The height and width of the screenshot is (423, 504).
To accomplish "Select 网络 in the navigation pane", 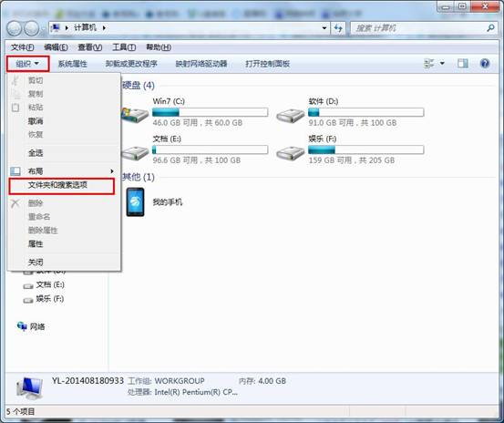I will [x=37, y=327].
